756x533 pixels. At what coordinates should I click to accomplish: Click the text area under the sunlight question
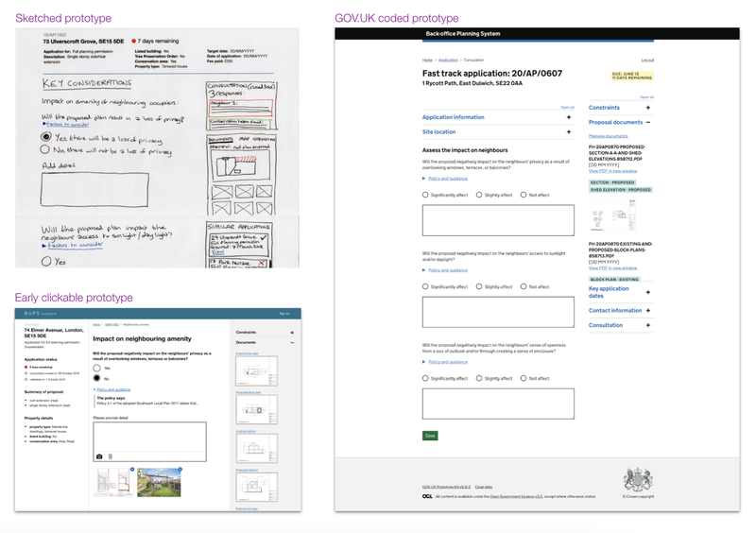498,312
